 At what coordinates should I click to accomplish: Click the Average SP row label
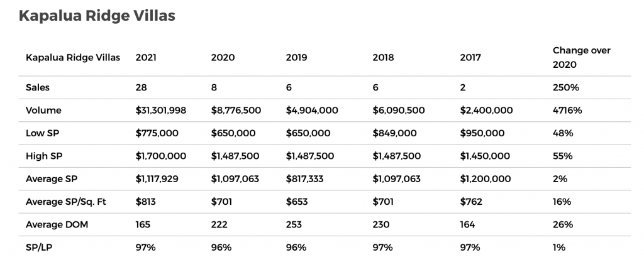(x=51, y=179)
